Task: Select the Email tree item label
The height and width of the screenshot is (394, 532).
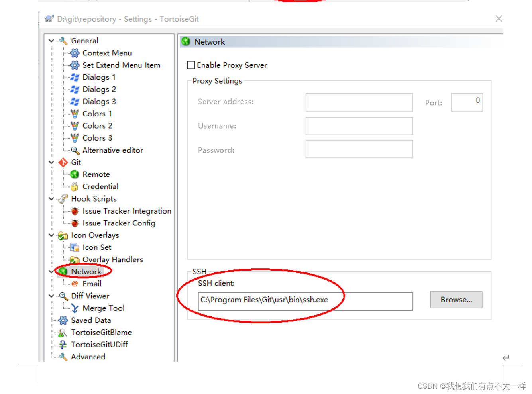Action: 92,284
